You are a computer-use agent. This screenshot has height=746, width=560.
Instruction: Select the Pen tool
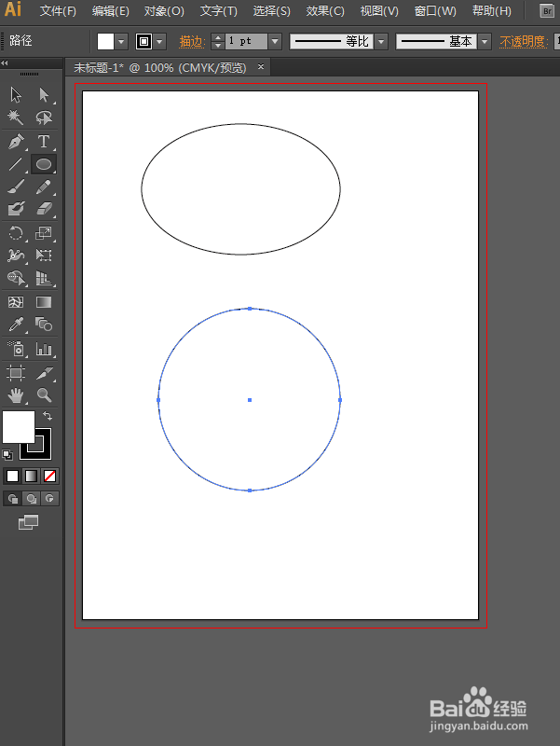pyautogui.click(x=16, y=142)
